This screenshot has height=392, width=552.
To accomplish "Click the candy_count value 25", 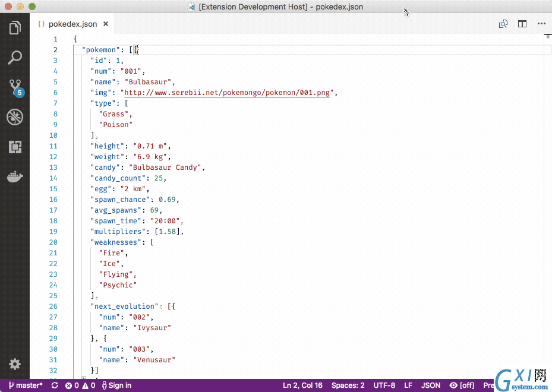I will tap(159, 178).
